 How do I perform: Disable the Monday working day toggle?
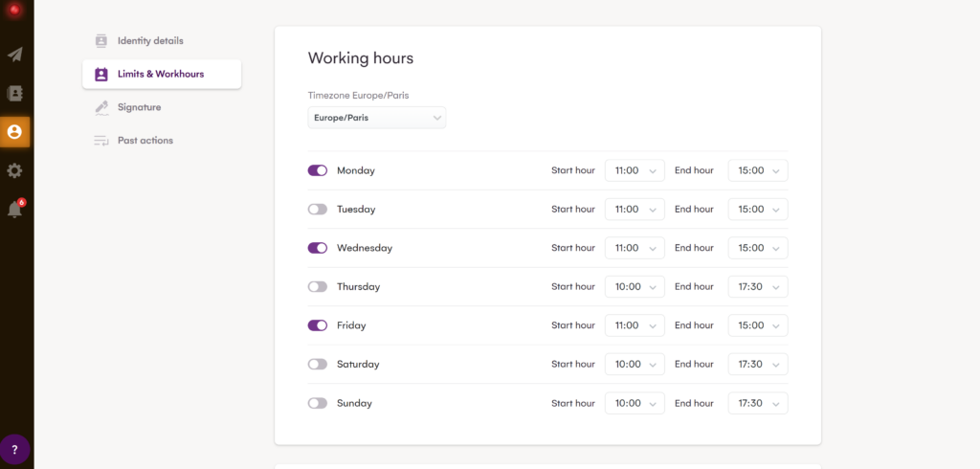[317, 170]
